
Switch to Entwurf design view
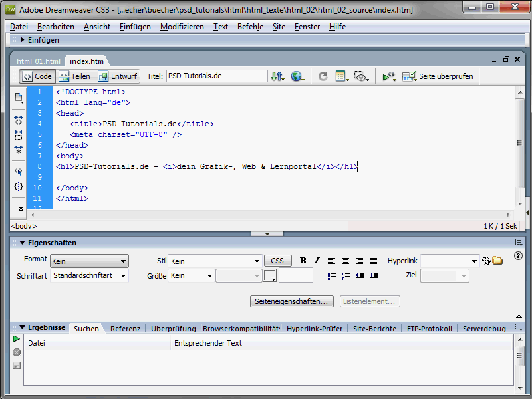coord(118,76)
